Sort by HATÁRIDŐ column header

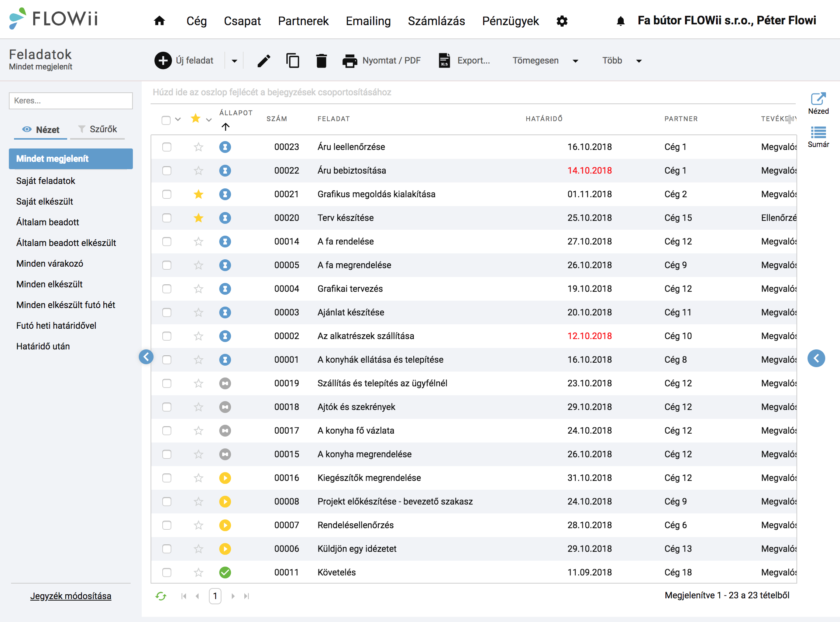coord(544,119)
